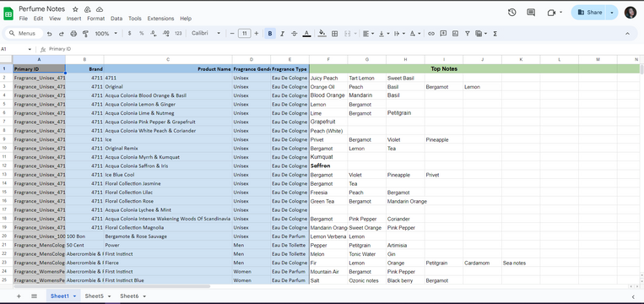Open the comments history icon
Image resolution: width=644 pixels, height=304 pixels.
click(x=531, y=13)
